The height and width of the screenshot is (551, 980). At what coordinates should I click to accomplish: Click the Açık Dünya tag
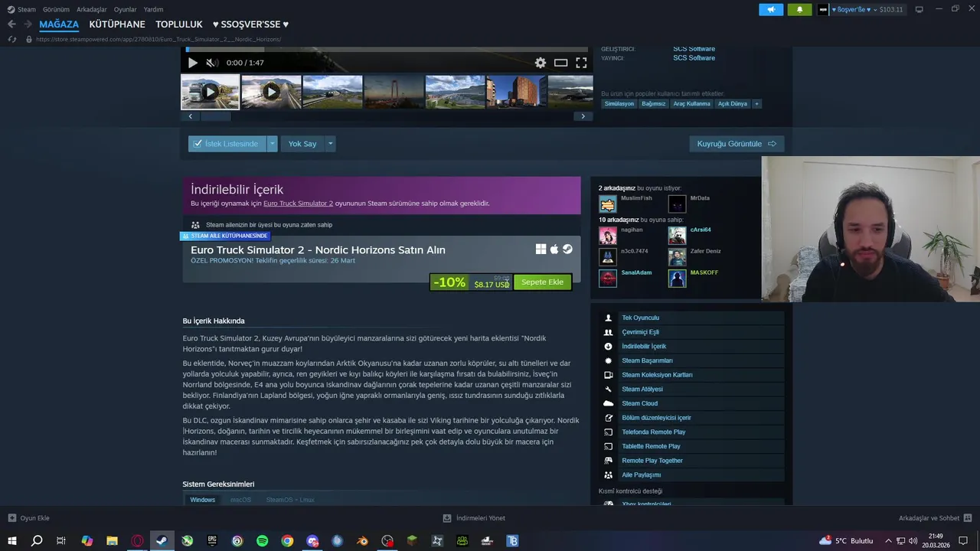point(732,103)
